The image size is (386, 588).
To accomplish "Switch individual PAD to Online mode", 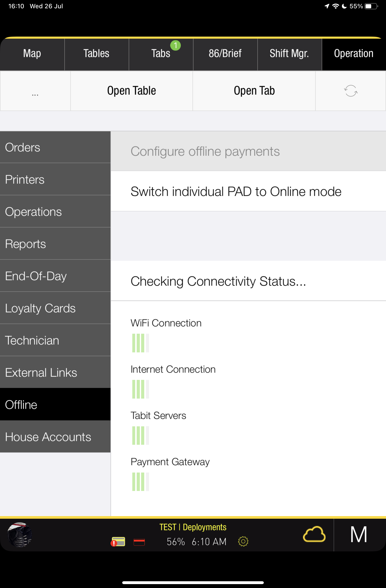I will coord(236,192).
